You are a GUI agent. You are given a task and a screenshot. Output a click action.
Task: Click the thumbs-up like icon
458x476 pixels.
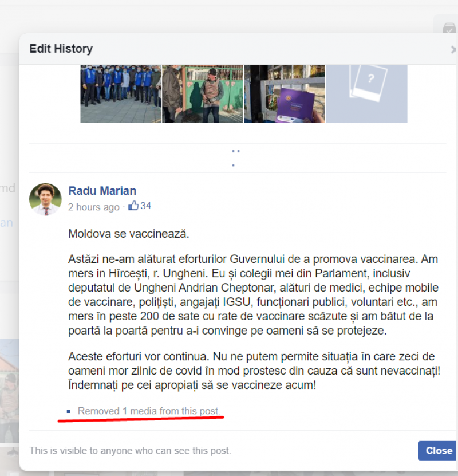click(x=133, y=206)
